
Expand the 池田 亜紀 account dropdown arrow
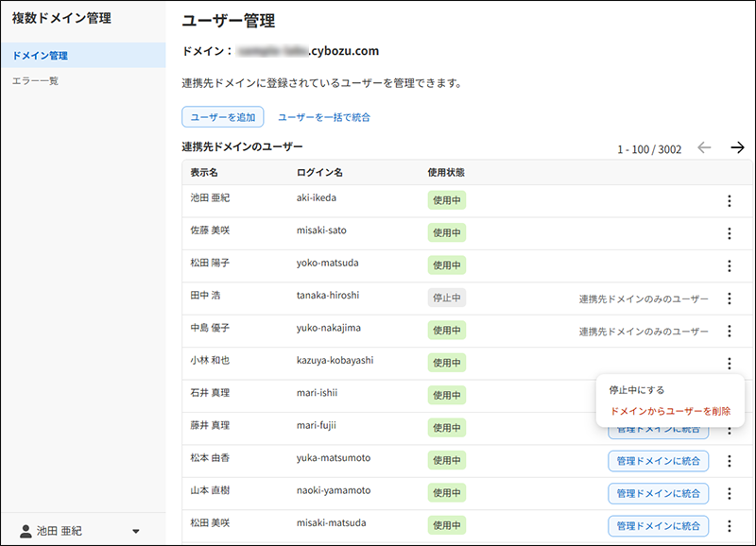pos(136,531)
